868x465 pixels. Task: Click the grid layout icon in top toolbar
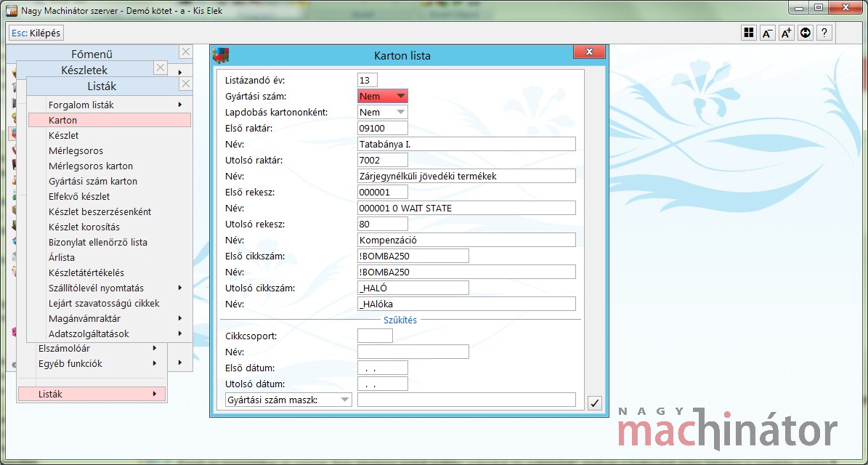749,33
